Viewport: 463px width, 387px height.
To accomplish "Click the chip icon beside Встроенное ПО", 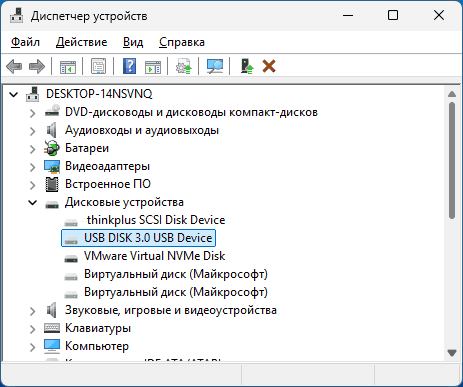I will click(x=52, y=184).
